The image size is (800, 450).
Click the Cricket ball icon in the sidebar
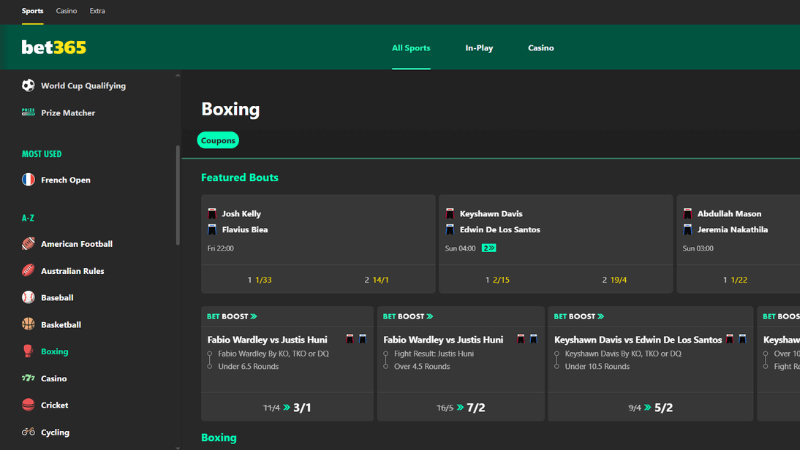pyautogui.click(x=28, y=405)
